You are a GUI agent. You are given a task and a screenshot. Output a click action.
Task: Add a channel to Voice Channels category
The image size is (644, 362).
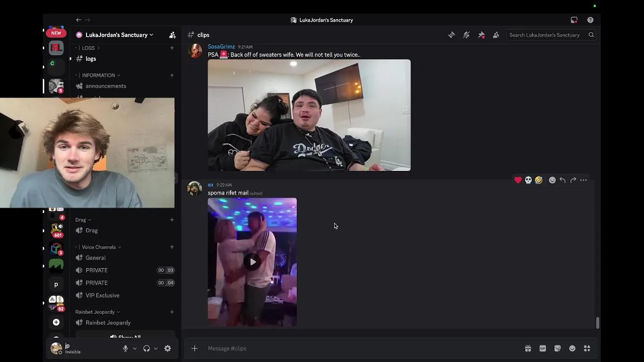coord(172,247)
